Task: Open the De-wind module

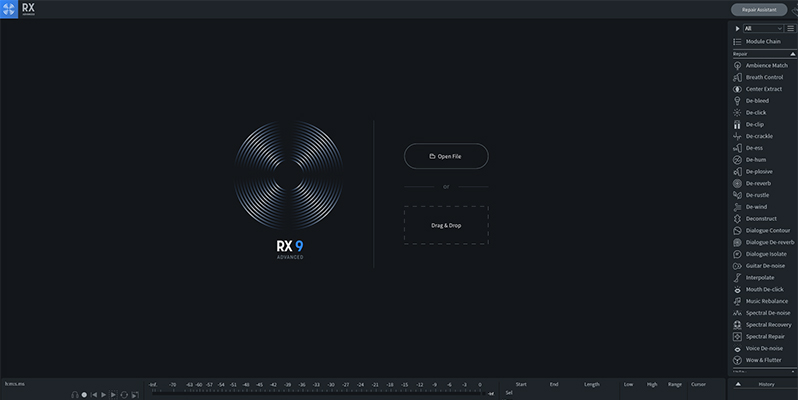Action: pos(750,207)
